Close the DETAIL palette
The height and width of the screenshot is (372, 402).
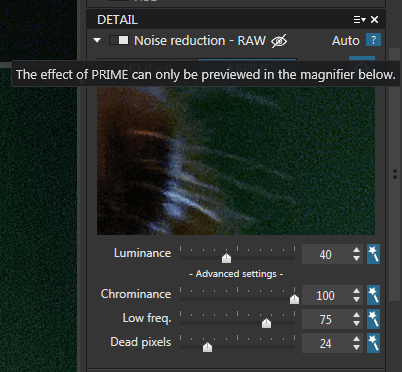coord(374,20)
